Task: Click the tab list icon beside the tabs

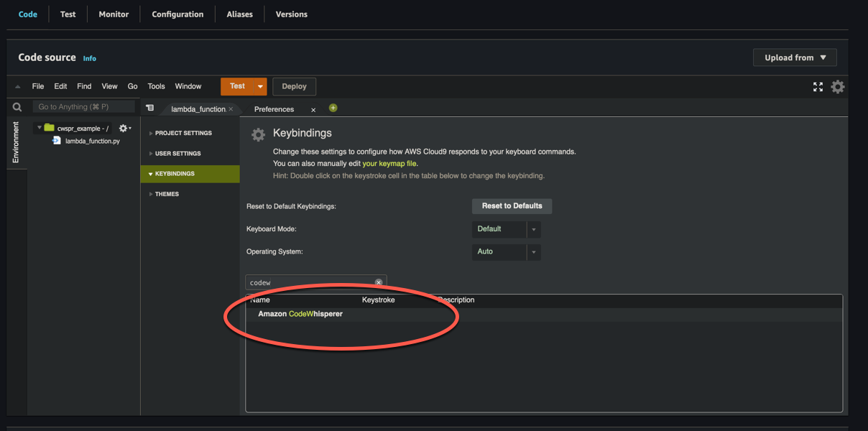Action: 149,108
